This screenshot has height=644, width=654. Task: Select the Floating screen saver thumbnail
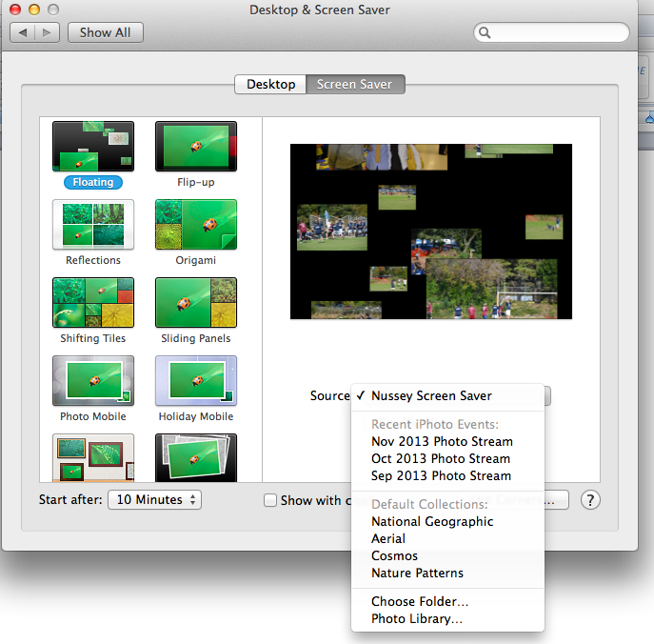93,146
